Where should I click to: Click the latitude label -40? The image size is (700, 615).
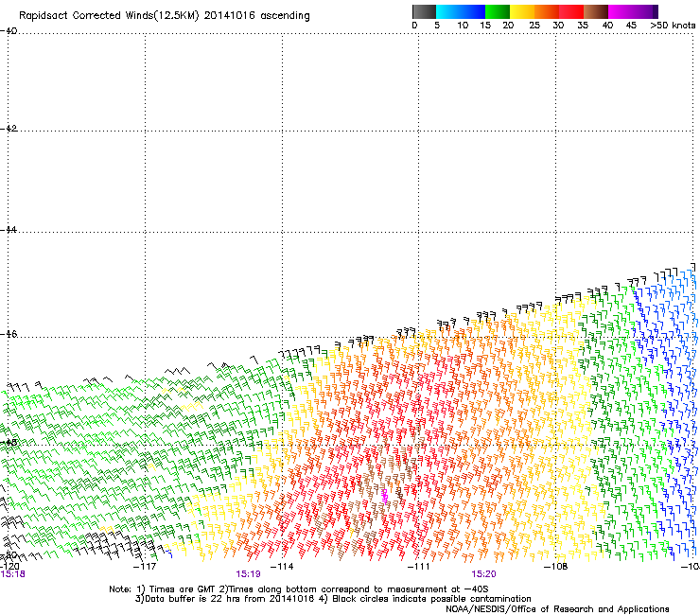click(9, 31)
